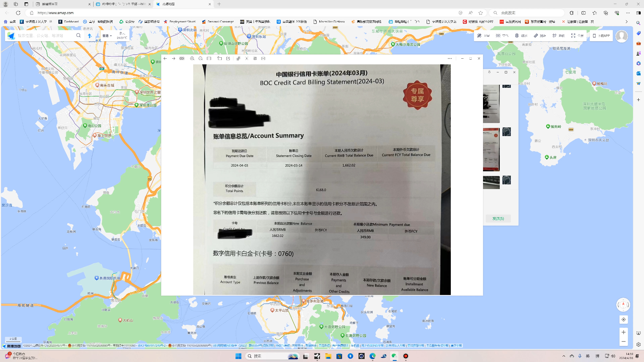This screenshot has width=644, height=362.
Task: Select the red statement thumbnail in chat window
Action: point(491,149)
